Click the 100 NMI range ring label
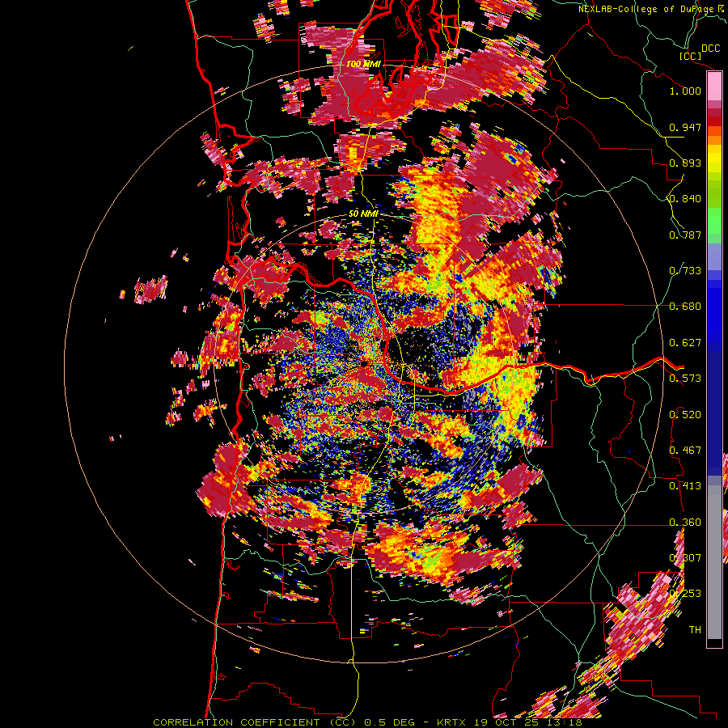Image resolution: width=728 pixels, height=728 pixels. [x=363, y=64]
